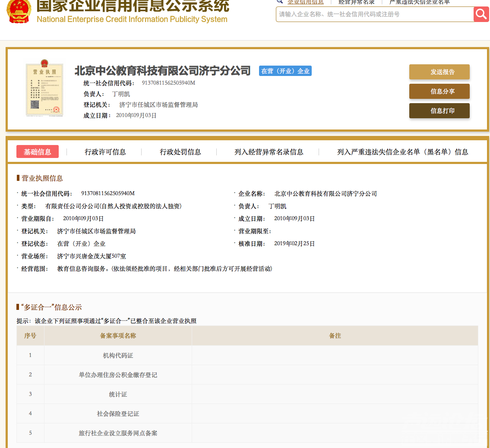The width and height of the screenshot is (490, 448).
Task: Open the business license thumbnail image
Action: pyautogui.click(x=44, y=88)
